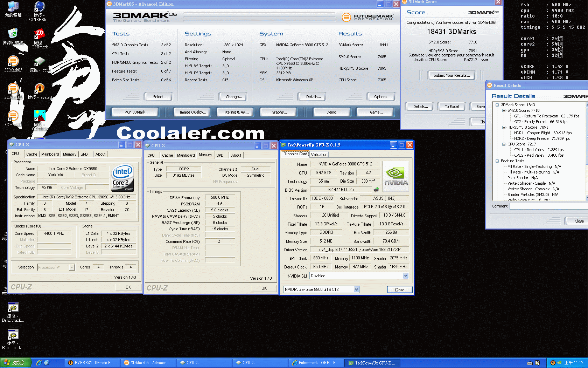Open the My Computer desktop icon
This screenshot has height=368, width=588.
pos(13,9)
